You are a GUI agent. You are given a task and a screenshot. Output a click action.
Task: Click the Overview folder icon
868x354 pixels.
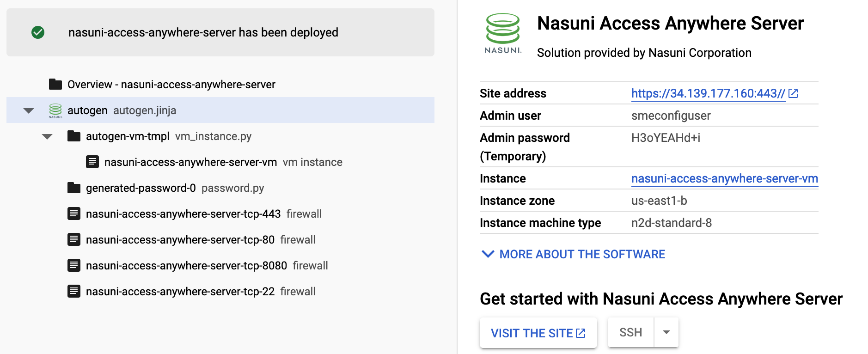pyautogui.click(x=55, y=84)
